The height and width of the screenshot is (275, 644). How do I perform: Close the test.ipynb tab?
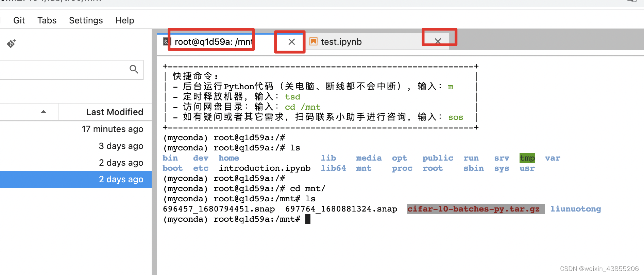[x=438, y=41]
